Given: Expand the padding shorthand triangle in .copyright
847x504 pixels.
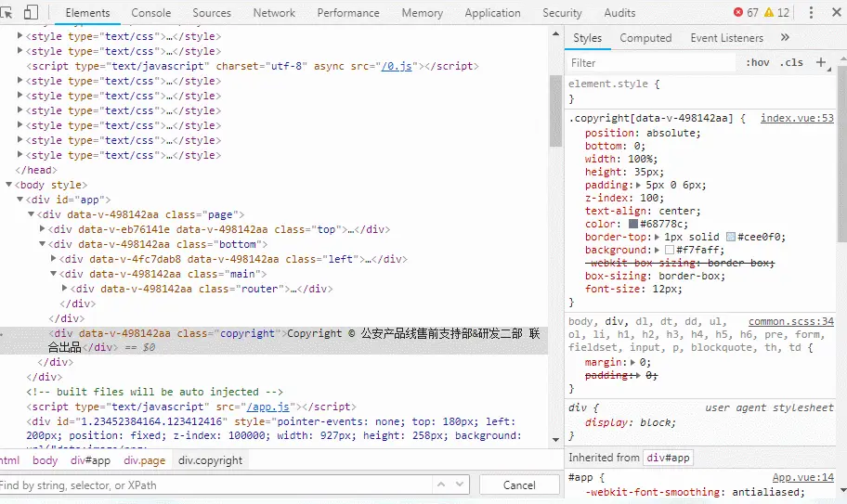Looking at the screenshot, I should (638, 185).
